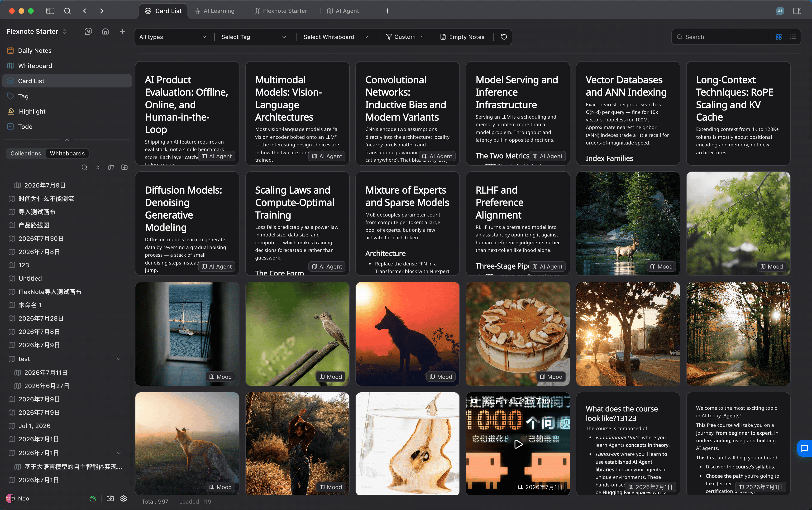Open the red fox silhouette sunset image card
812x510 pixels.
click(x=407, y=334)
